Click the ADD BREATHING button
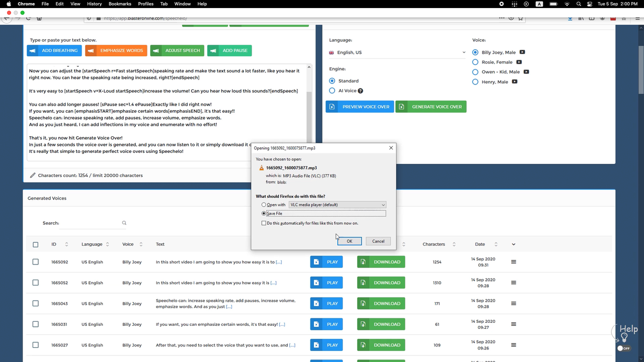This screenshot has width=644, height=362. pyautogui.click(x=54, y=51)
